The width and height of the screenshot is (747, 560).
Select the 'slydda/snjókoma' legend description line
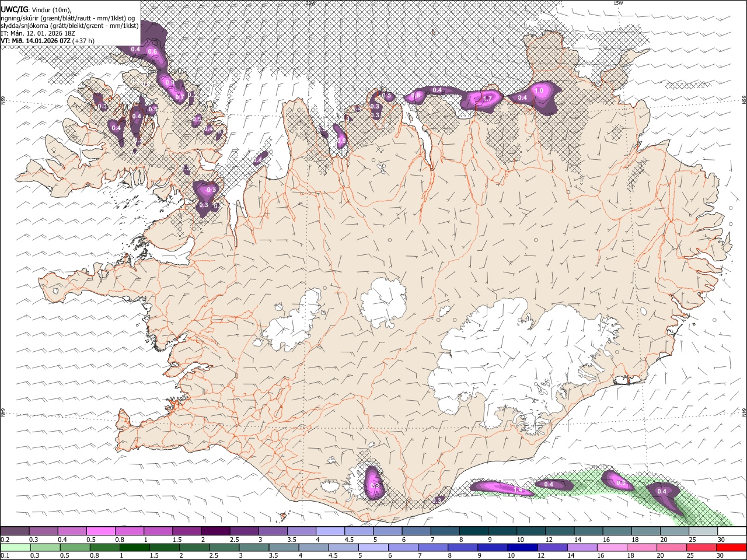pos(70,26)
